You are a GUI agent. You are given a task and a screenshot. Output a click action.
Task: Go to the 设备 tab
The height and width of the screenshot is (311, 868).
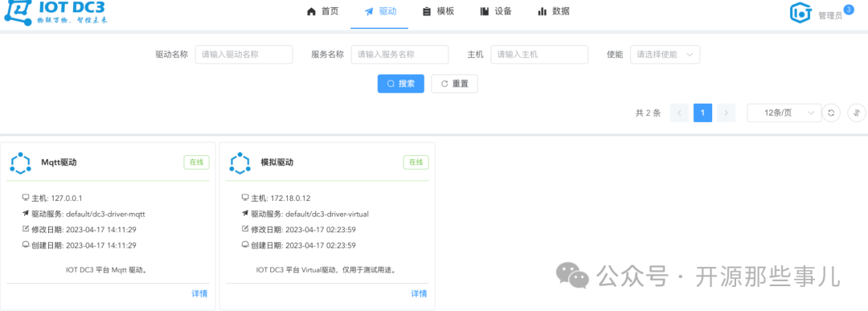click(x=496, y=11)
